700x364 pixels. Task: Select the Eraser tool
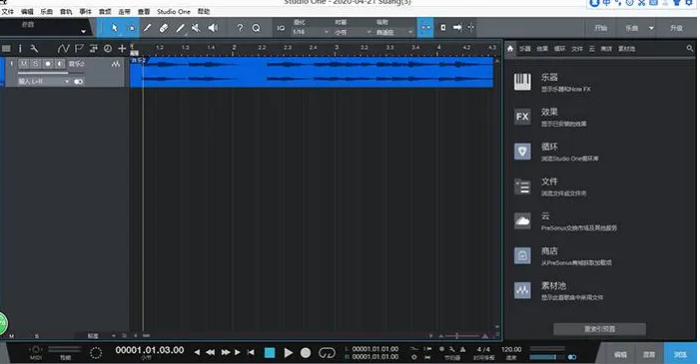pos(163,28)
